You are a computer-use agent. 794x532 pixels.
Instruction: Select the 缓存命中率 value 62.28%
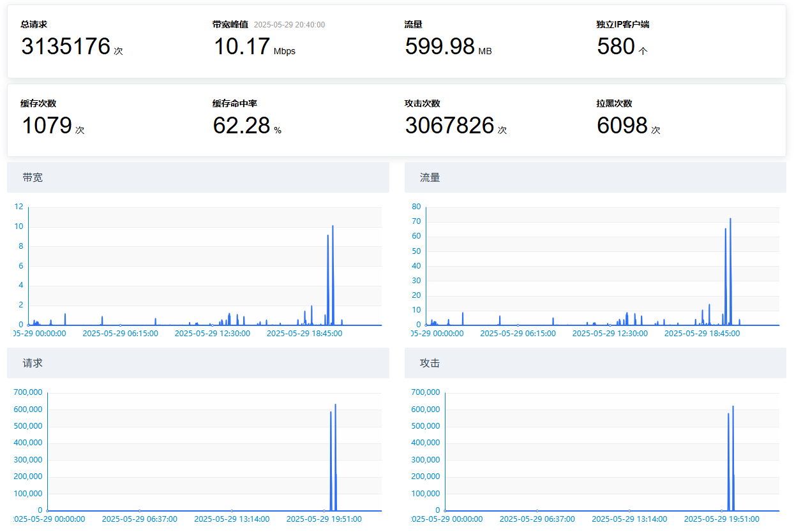241,126
